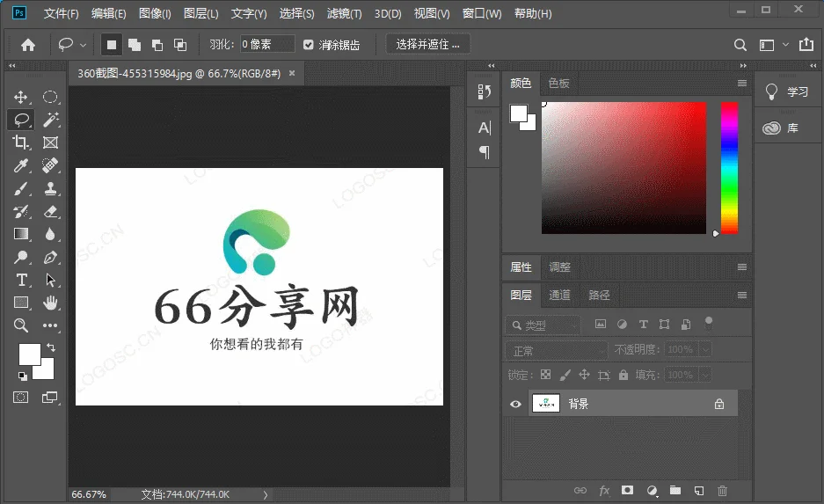Select the Brush tool
Viewport: 824px width, 504px height.
[21, 188]
